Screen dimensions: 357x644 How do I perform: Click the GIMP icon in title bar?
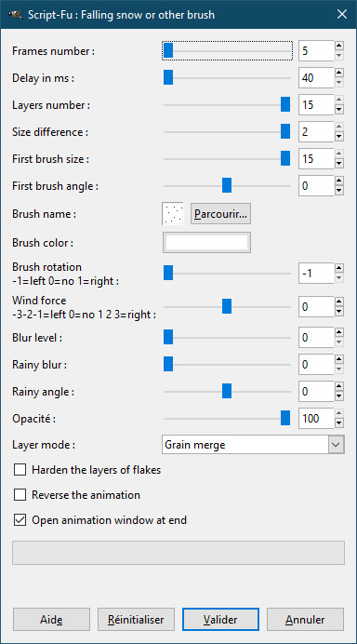15,14
